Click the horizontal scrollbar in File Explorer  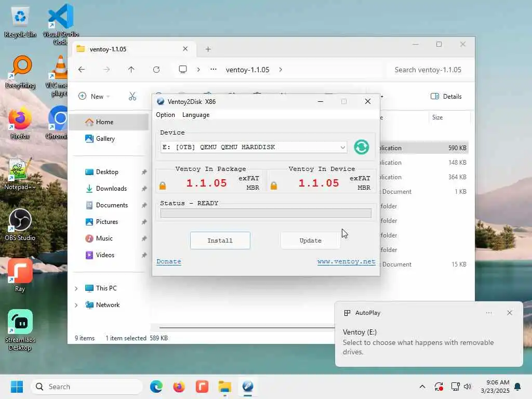(247, 328)
